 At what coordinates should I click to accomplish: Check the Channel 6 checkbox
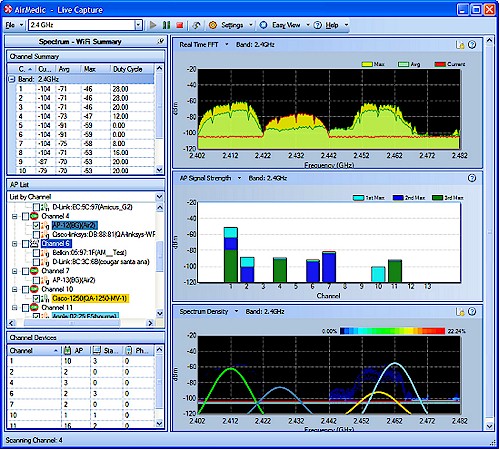25,244
